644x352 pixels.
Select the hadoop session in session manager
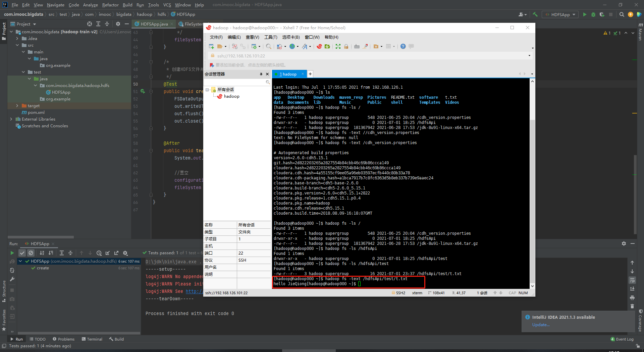click(x=231, y=96)
